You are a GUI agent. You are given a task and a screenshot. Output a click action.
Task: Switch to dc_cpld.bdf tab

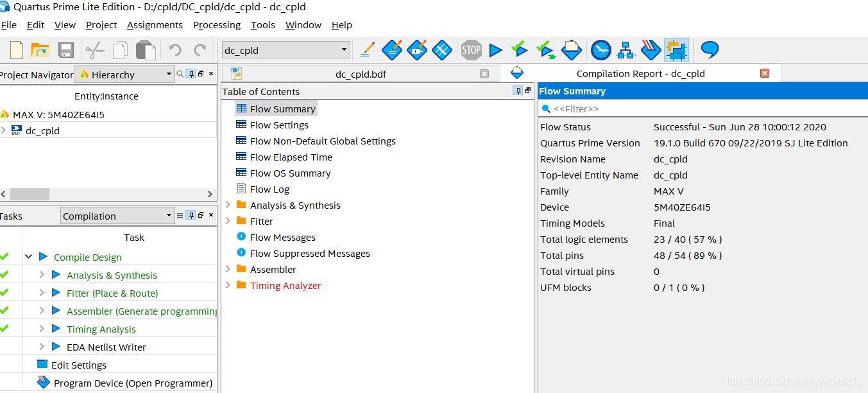coord(361,74)
